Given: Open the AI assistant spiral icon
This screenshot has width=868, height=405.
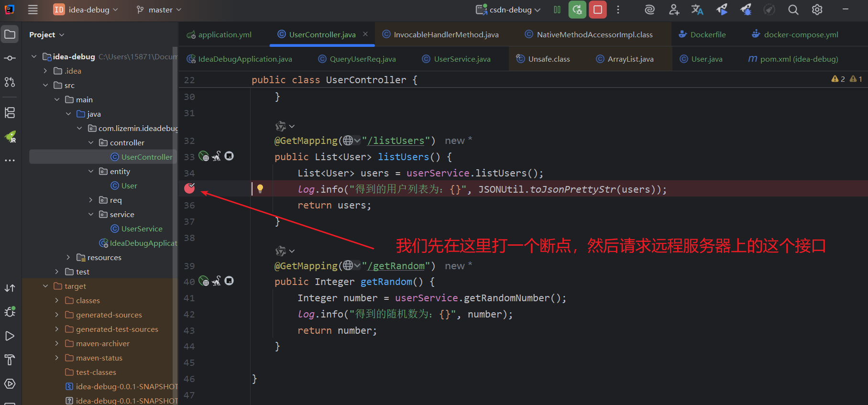Looking at the screenshot, I should click(x=649, y=10).
